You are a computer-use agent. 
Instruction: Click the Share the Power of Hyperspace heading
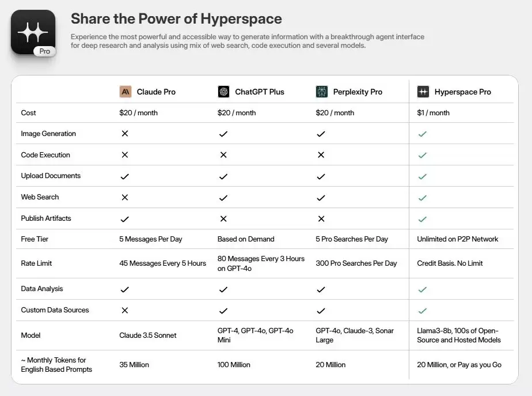tap(176, 18)
